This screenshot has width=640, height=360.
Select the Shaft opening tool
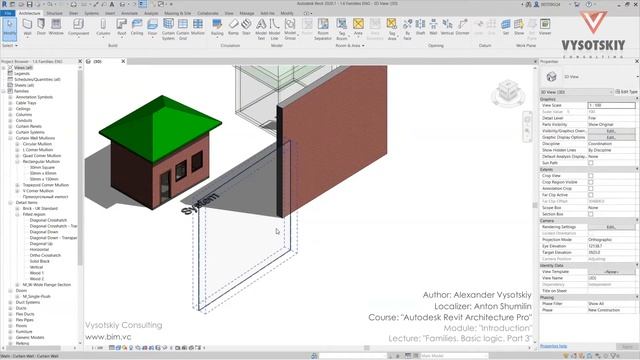(420, 27)
